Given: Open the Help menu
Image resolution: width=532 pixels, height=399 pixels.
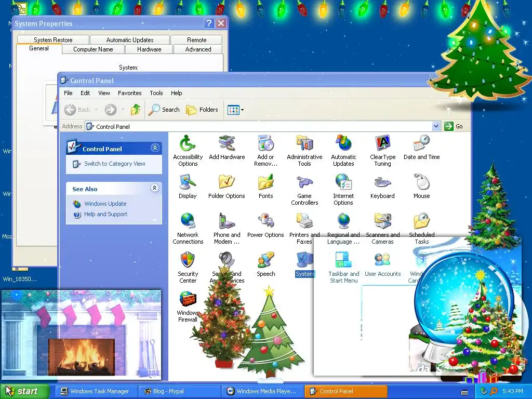Looking at the screenshot, I should coord(176,93).
